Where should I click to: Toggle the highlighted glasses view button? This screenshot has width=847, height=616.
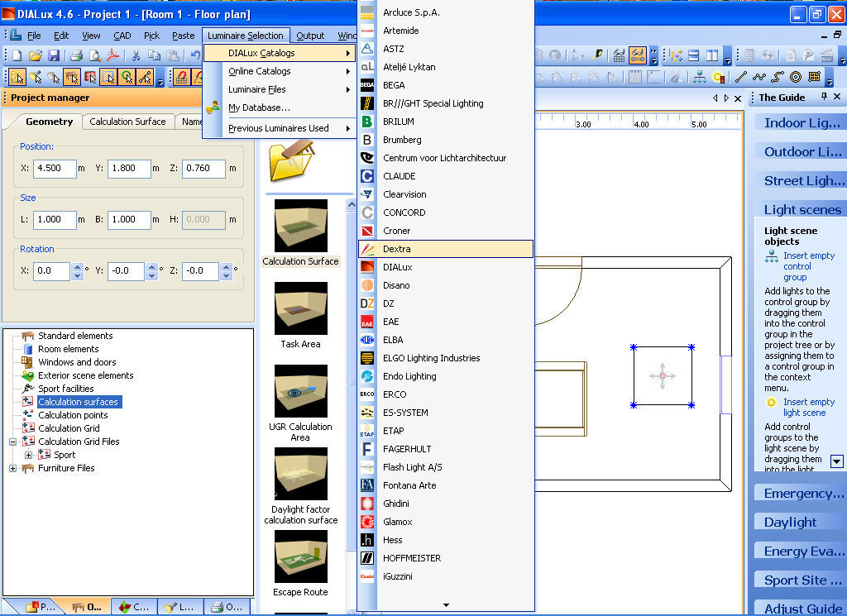[638, 55]
